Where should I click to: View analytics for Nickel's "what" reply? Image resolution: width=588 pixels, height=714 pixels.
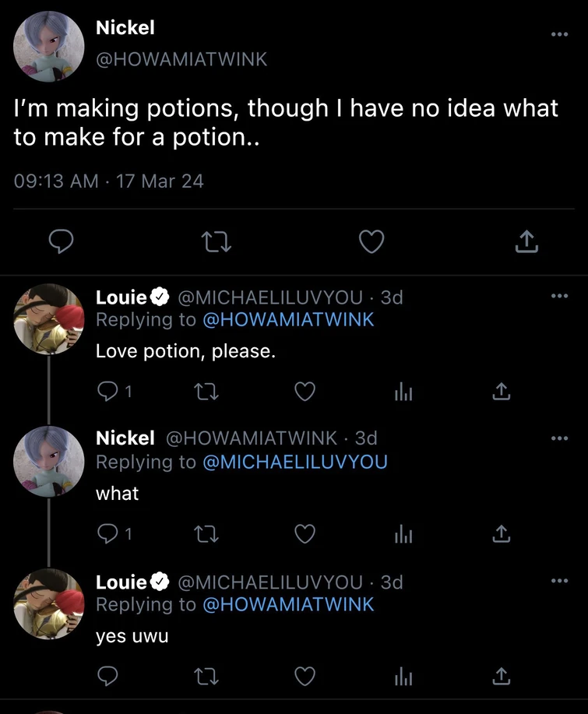403,534
